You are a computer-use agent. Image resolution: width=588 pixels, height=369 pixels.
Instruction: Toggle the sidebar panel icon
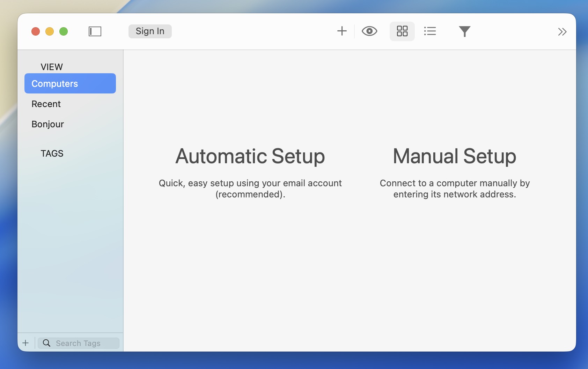click(95, 31)
